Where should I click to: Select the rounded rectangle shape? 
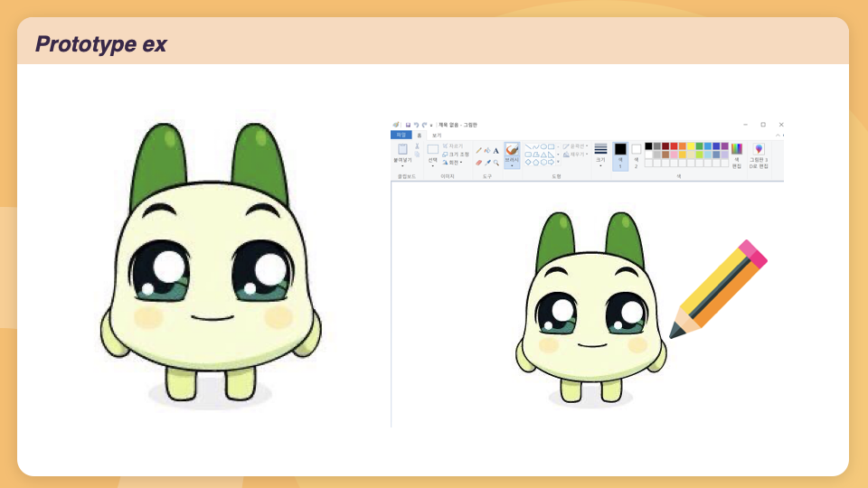(528, 155)
